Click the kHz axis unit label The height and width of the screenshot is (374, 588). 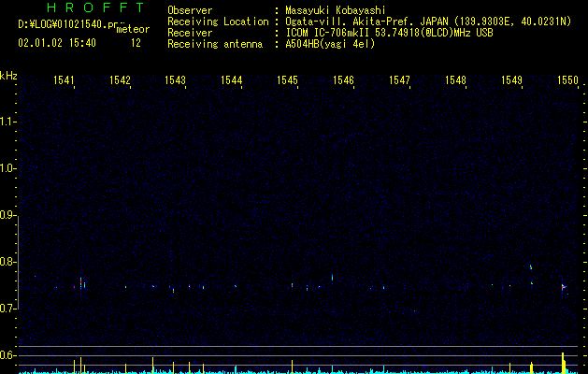point(8,76)
